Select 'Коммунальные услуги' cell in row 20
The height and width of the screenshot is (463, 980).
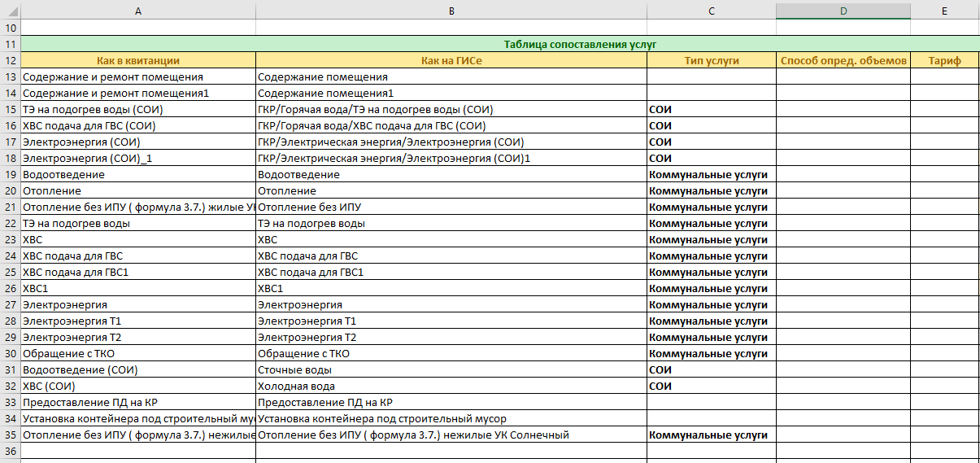[x=712, y=190]
